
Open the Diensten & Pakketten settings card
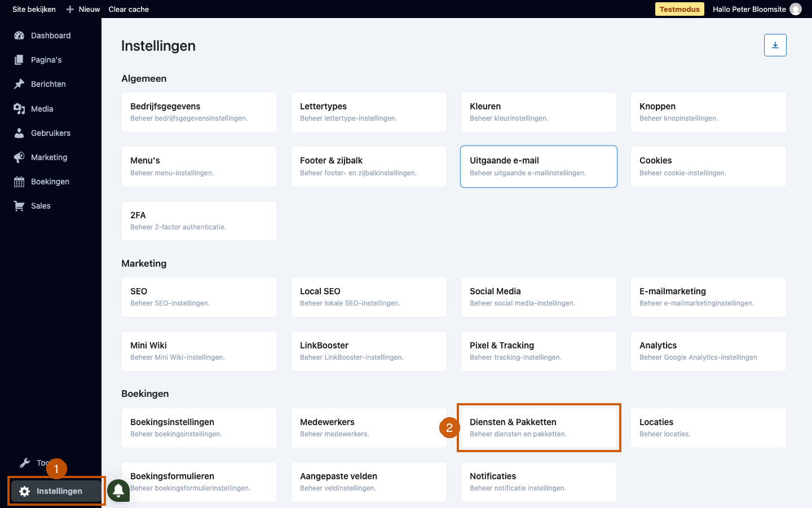(539, 427)
